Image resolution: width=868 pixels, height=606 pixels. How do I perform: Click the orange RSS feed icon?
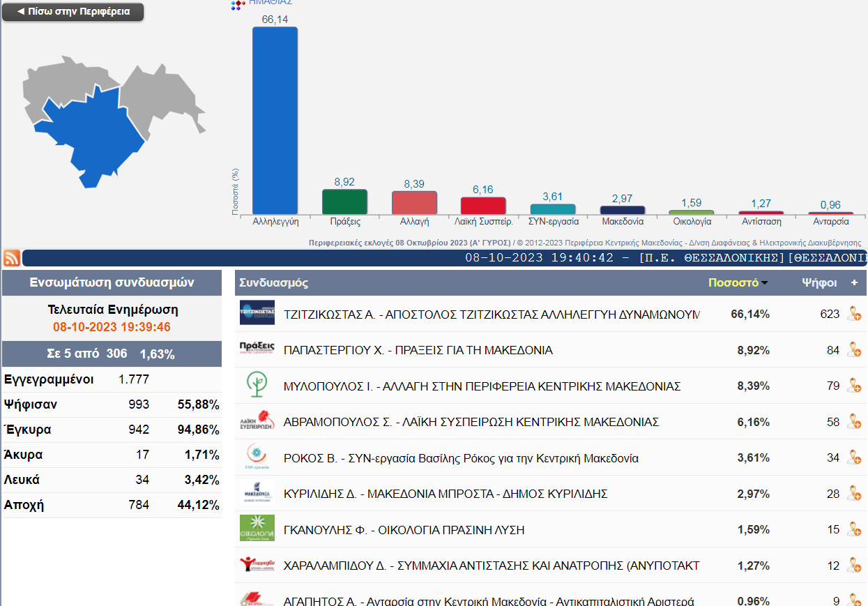pyautogui.click(x=11, y=258)
